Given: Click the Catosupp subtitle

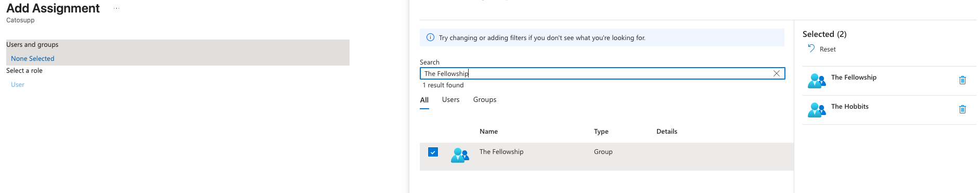Looking at the screenshot, I should point(20,20).
